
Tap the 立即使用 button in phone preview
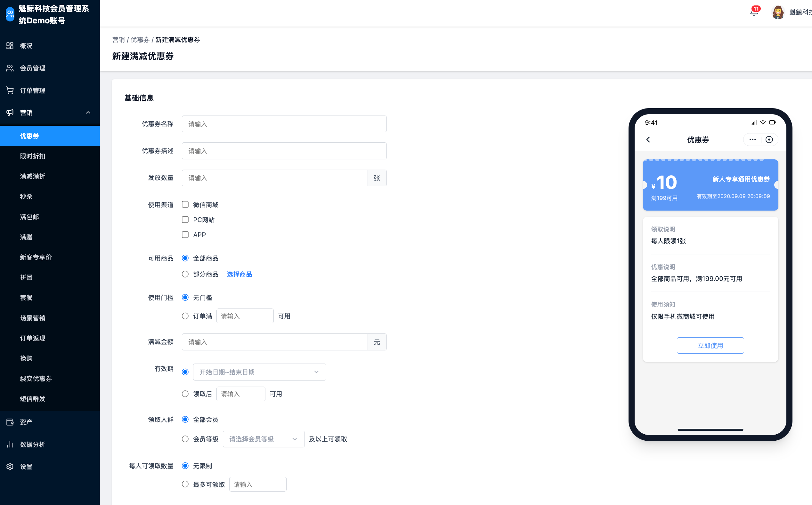(710, 346)
